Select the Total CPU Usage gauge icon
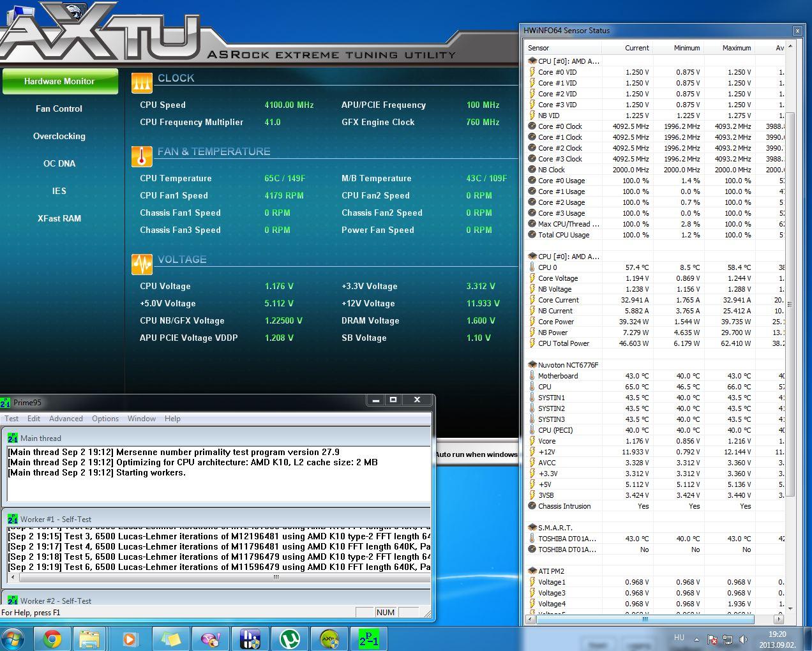The height and width of the screenshot is (651, 812). pos(532,235)
